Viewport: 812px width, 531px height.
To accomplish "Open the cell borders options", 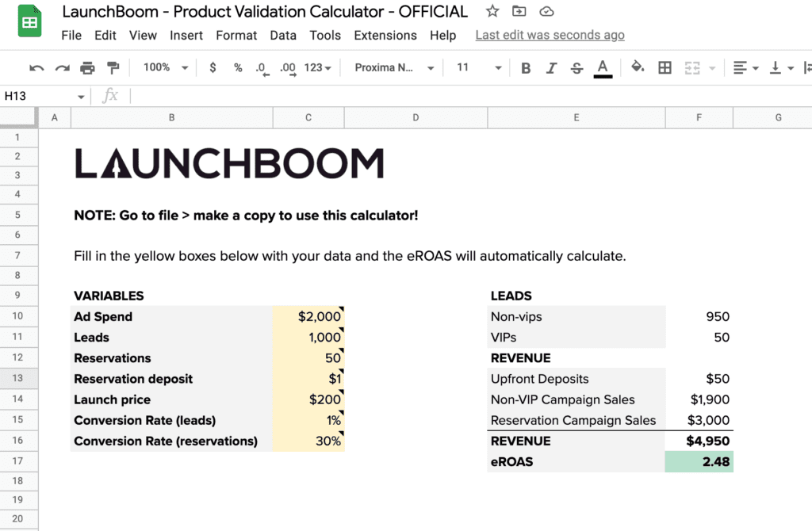I will 665,68.
